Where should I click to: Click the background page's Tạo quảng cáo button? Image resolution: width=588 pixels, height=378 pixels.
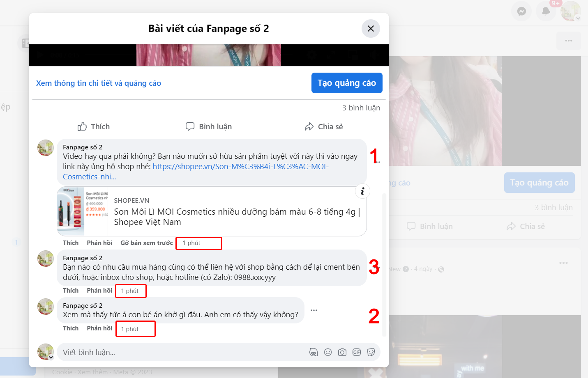[x=539, y=183]
